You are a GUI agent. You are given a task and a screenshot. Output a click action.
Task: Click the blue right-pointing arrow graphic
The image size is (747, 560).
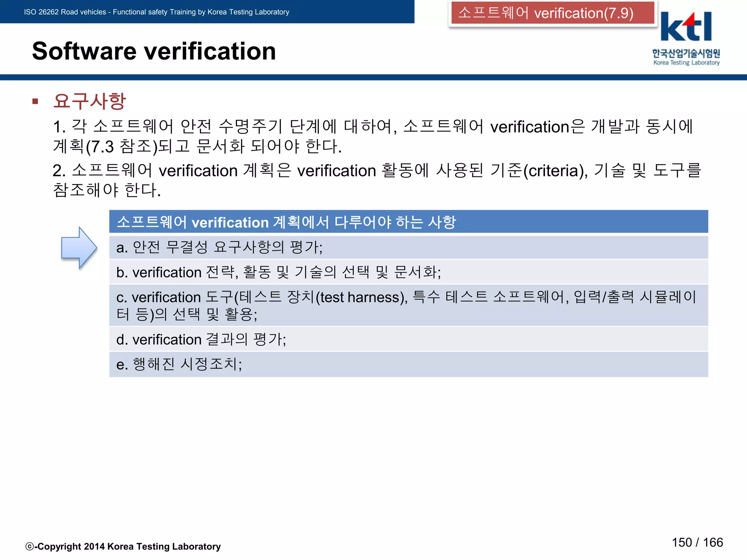pos(79,248)
